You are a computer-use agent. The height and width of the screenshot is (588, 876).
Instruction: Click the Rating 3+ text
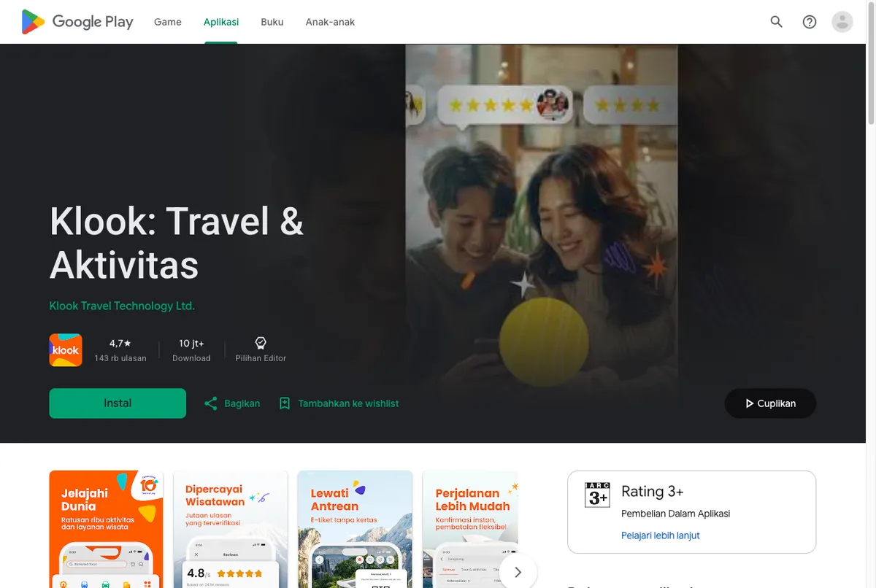pyautogui.click(x=653, y=491)
